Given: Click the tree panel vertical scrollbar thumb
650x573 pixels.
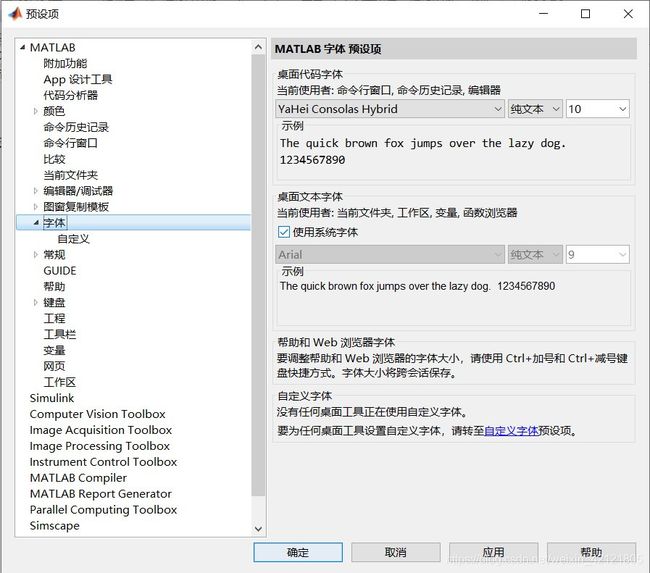Looking at the screenshot, I should point(258,275).
